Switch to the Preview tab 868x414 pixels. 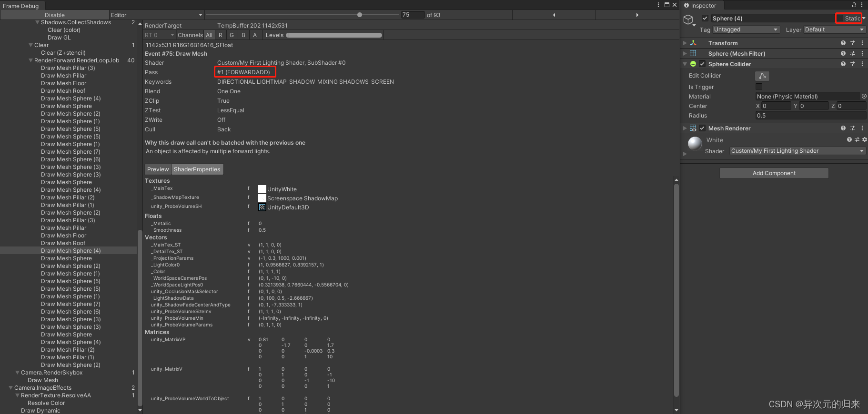coord(158,169)
